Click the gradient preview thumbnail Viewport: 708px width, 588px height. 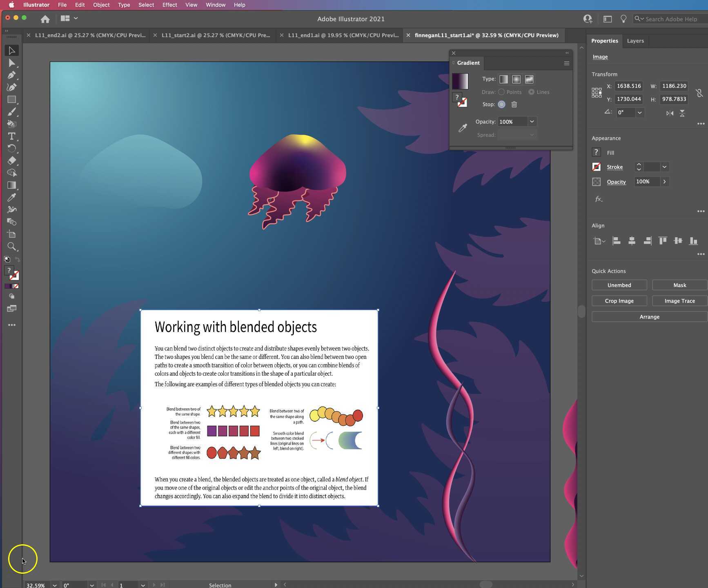461,81
